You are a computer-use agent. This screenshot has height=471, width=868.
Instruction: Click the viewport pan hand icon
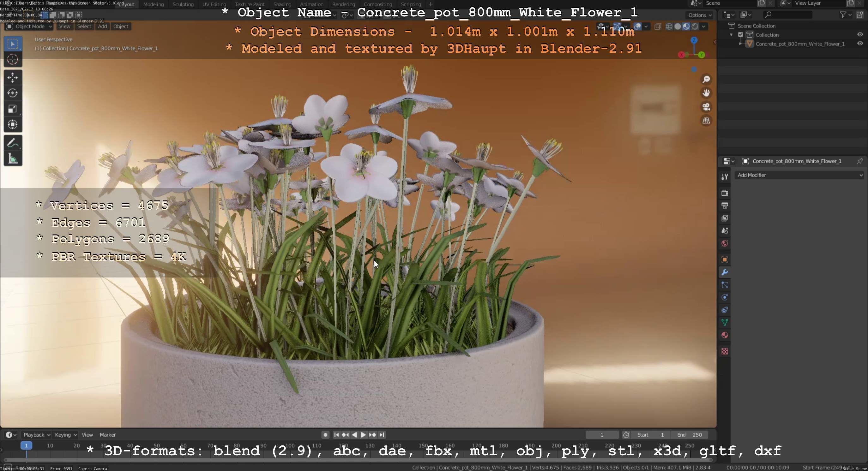706,93
